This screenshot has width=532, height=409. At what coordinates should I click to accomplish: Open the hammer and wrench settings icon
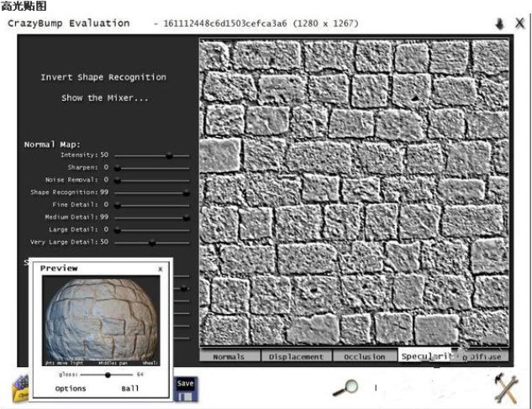pos(507,389)
